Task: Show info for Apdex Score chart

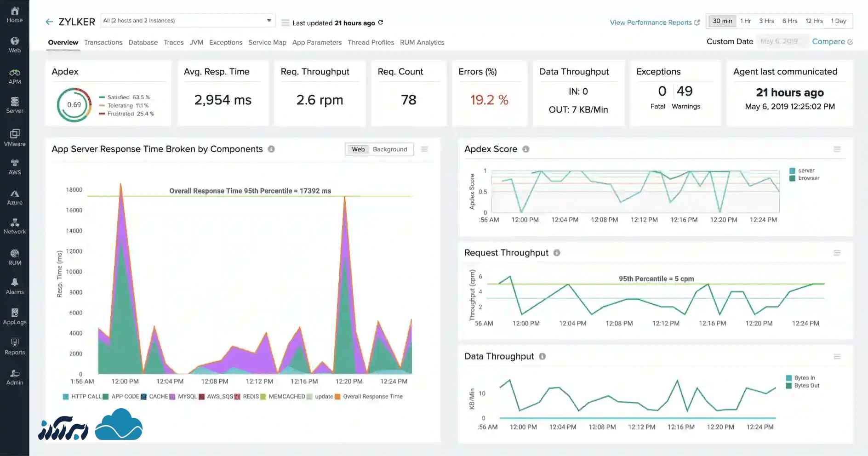Action: click(x=526, y=149)
